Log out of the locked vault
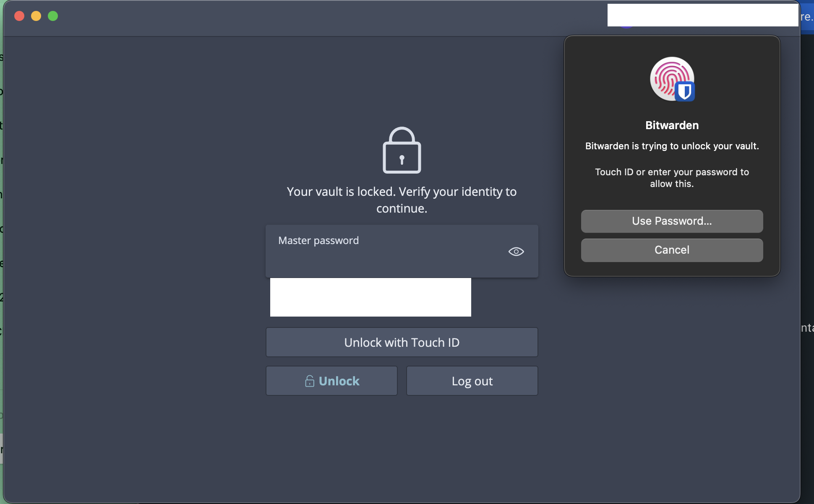Image resolution: width=814 pixels, height=504 pixels. 472,381
